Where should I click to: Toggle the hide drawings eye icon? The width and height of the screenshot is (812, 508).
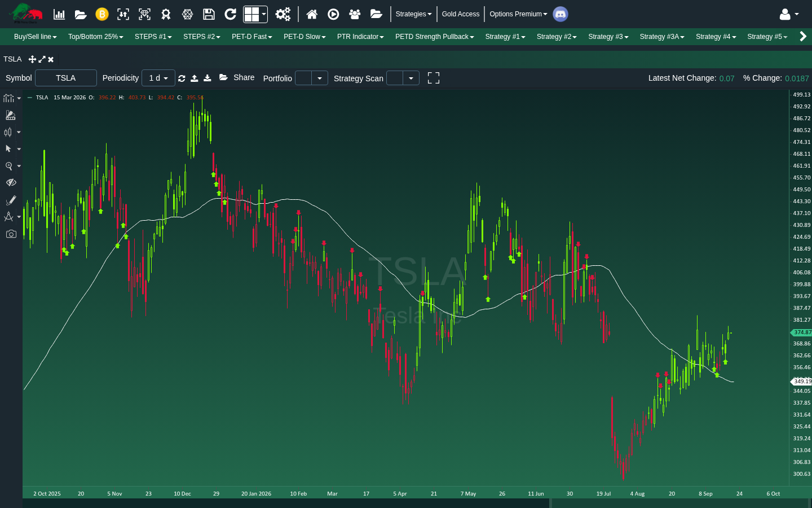pyautogui.click(x=11, y=182)
